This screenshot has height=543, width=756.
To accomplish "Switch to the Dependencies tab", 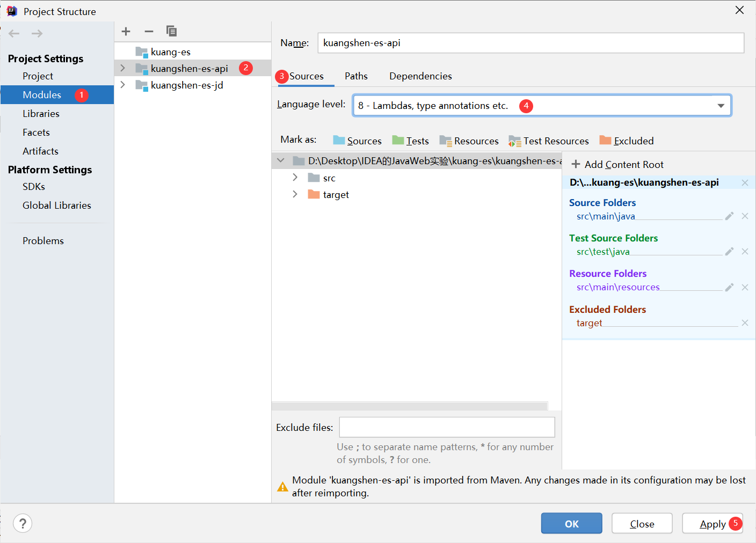I will click(x=420, y=76).
